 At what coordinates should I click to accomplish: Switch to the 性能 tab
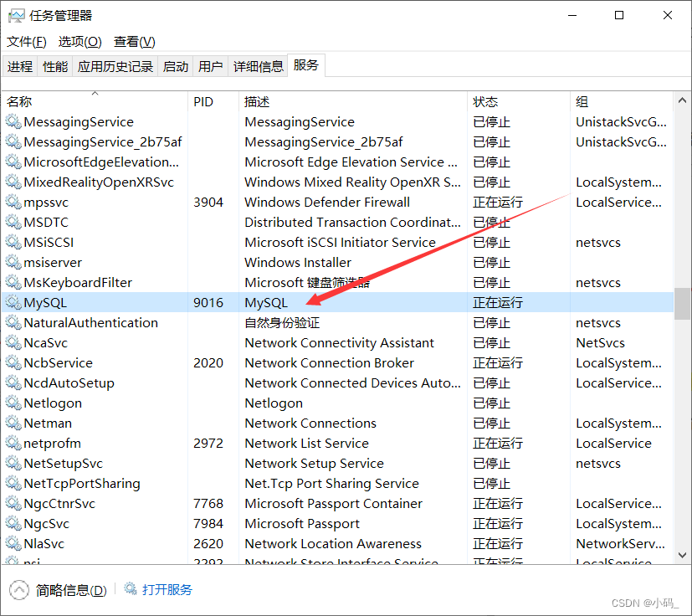click(x=54, y=65)
